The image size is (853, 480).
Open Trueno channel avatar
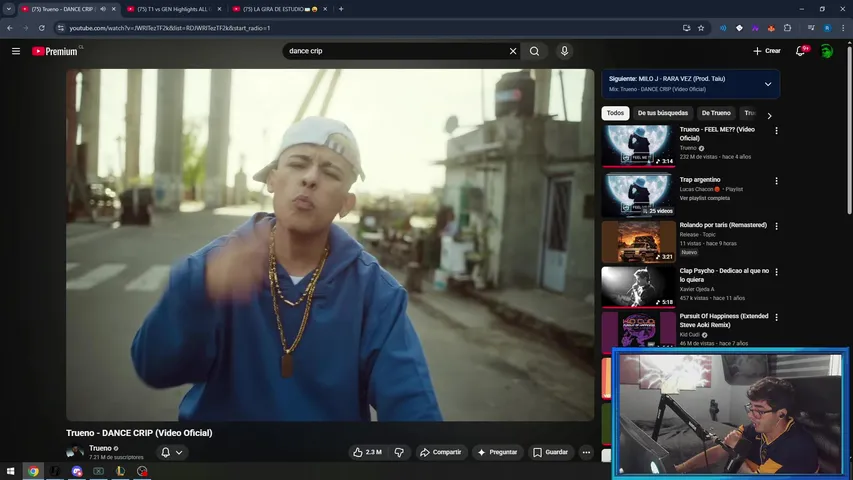coord(75,452)
